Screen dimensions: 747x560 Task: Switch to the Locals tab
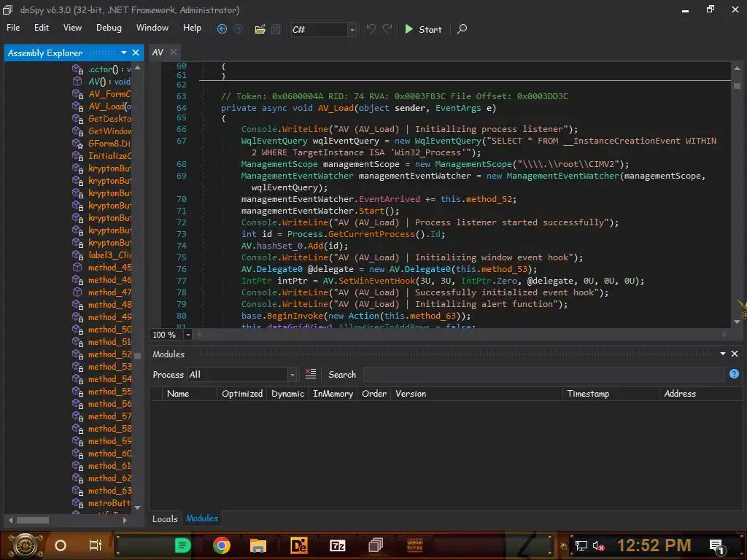tap(165, 518)
